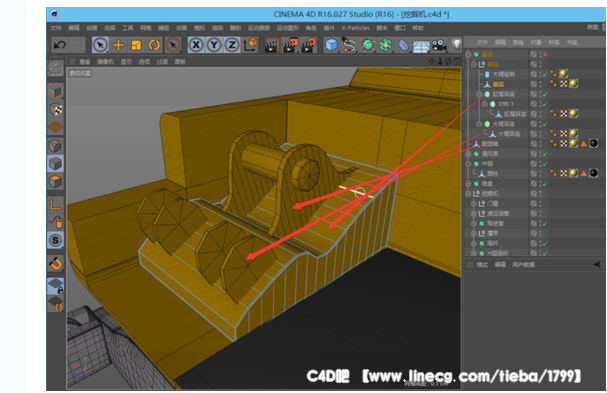
Task: Collapse the top root object in tree
Action: (468, 54)
